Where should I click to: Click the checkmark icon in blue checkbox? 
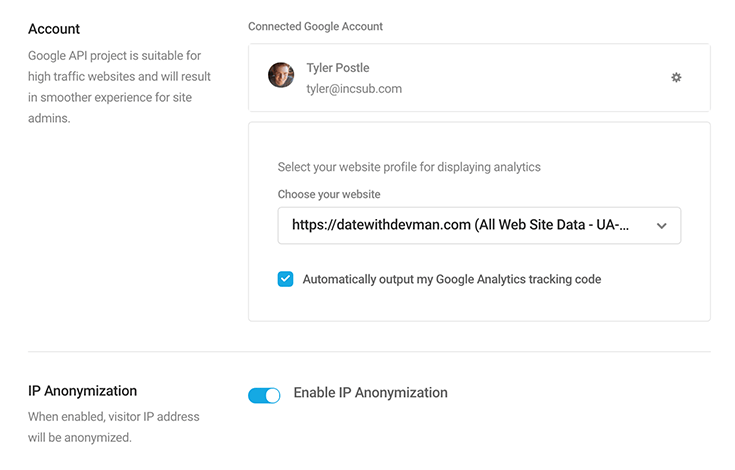pos(285,279)
